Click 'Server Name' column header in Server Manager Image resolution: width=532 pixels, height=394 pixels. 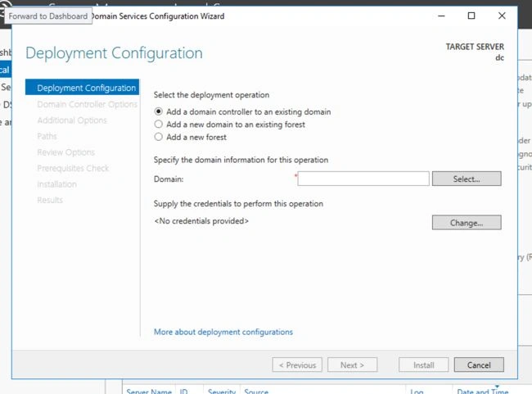pos(149,392)
